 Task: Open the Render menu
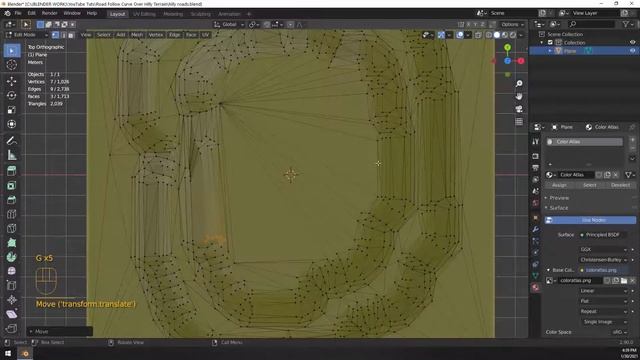coord(49,13)
